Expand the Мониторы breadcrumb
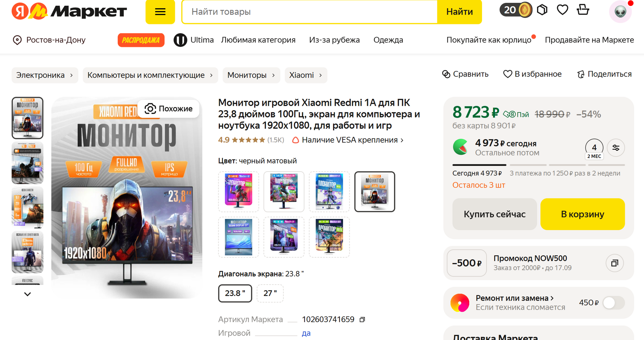 251,75
